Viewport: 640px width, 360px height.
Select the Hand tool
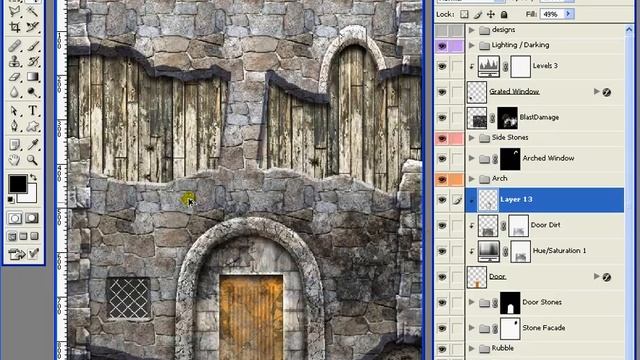coord(14,160)
